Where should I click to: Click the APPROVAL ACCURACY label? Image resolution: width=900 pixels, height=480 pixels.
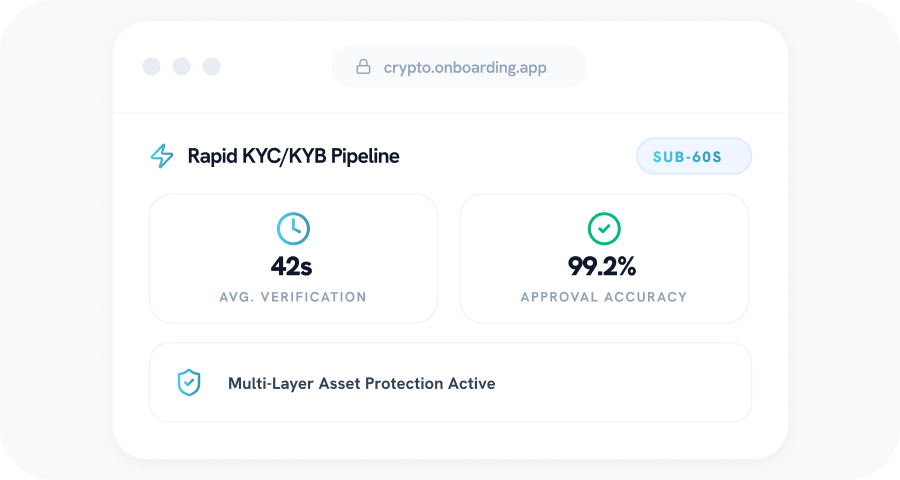(x=604, y=297)
